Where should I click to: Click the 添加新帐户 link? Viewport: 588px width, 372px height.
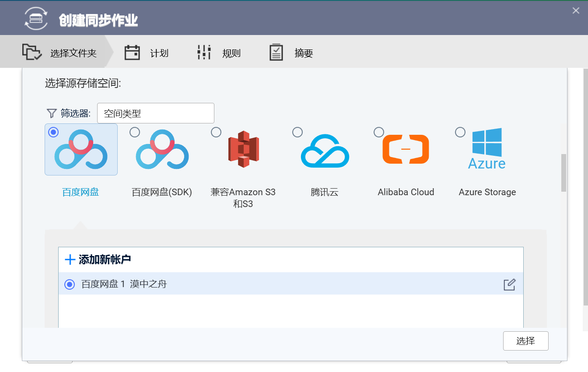click(x=105, y=260)
